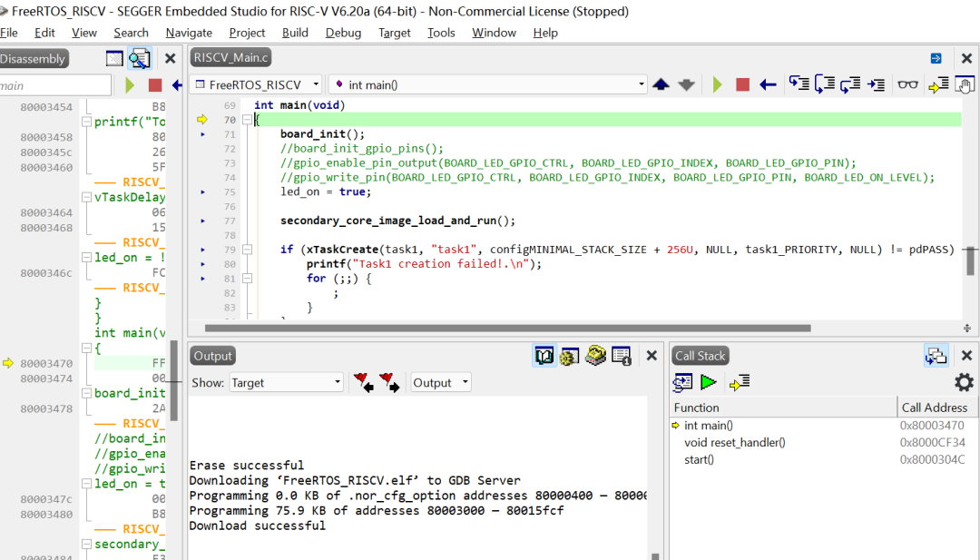Click the Disassembly address input field
Image resolution: width=980 pixels, height=560 pixels.
coord(54,85)
